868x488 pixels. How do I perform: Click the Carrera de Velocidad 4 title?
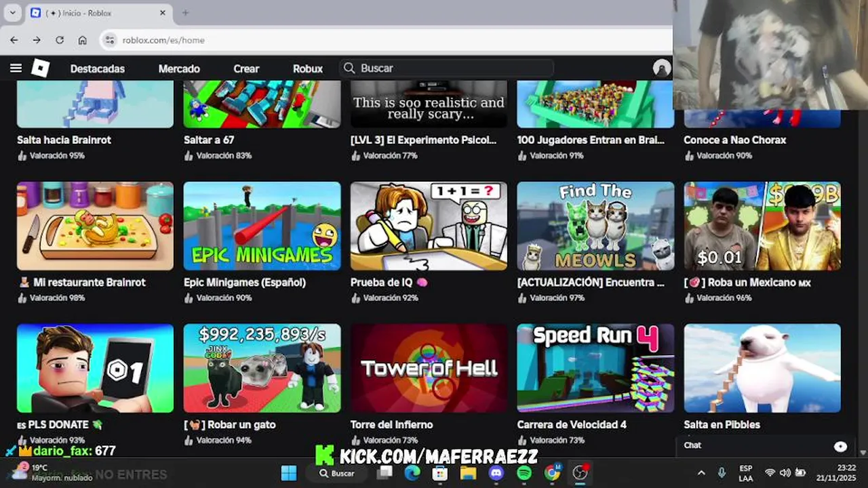pyautogui.click(x=572, y=425)
